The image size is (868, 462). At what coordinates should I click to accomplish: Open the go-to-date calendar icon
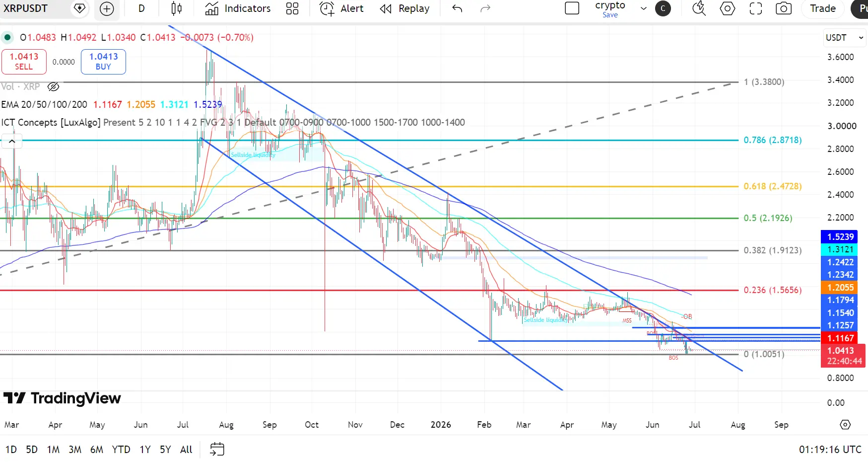(217, 449)
